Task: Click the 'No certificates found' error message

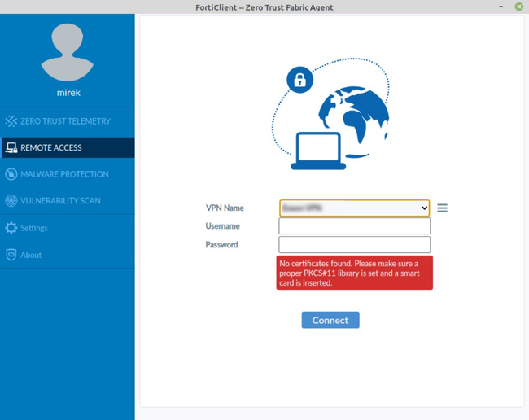Action: coord(355,273)
